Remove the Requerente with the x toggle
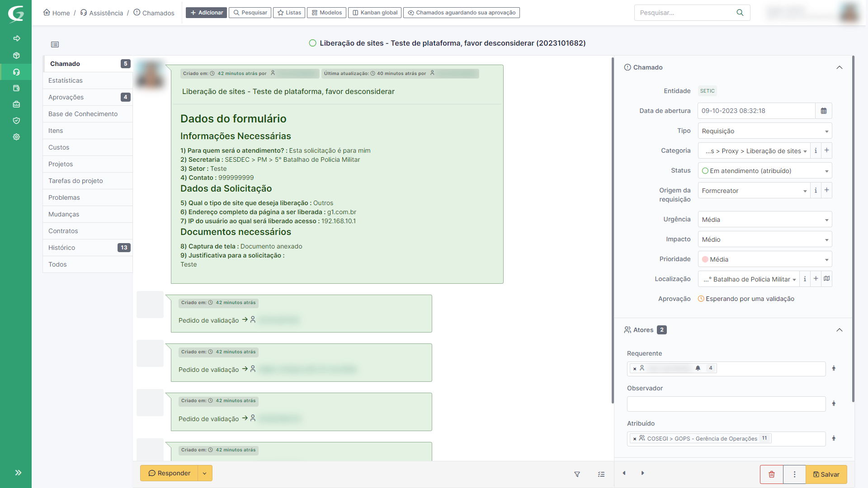 [634, 368]
